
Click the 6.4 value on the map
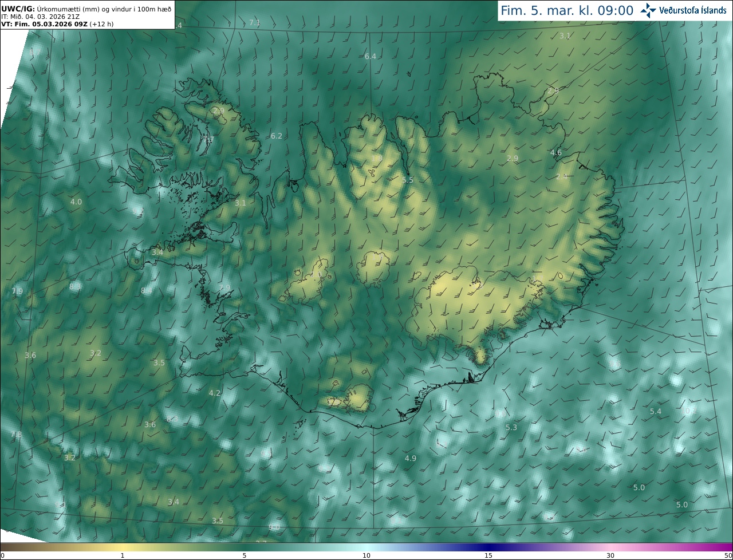tap(371, 56)
